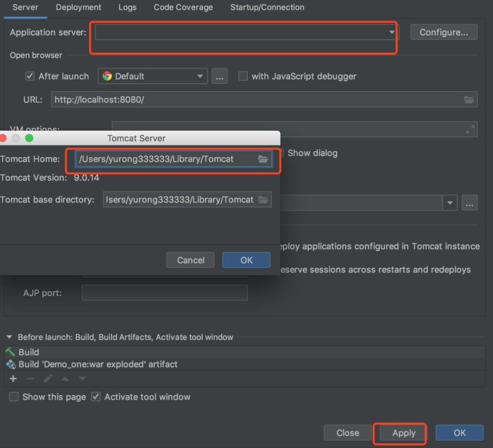Remove a task with the minus icon
Viewport: 493px width, 448px height.
click(x=31, y=378)
